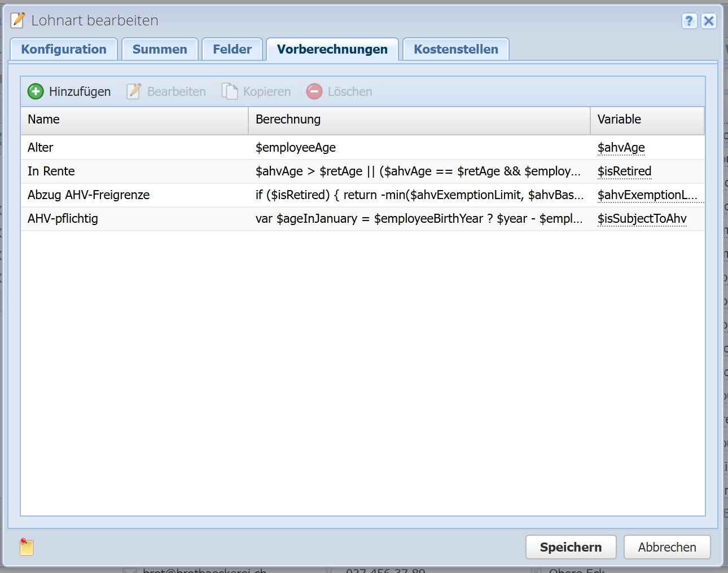The height and width of the screenshot is (573, 728).
Task: Click the red Löschen minus icon
Action: [x=314, y=91]
